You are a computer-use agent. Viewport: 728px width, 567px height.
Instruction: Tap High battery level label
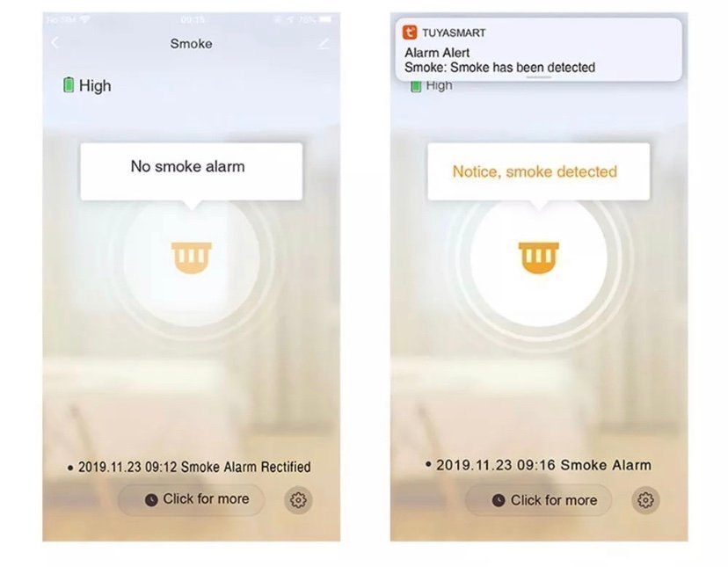click(x=95, y=85)
